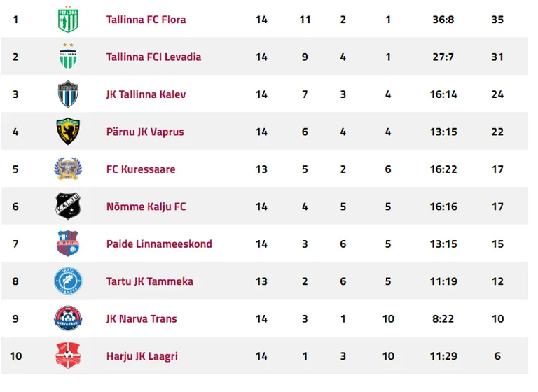Open the Nõmme Kalju FC team link

pos(146,206)
